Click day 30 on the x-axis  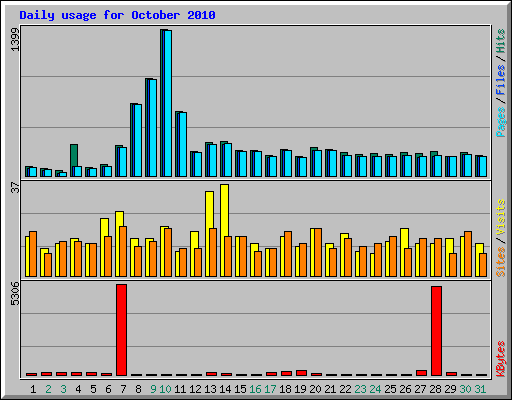(x=465, y=389)
